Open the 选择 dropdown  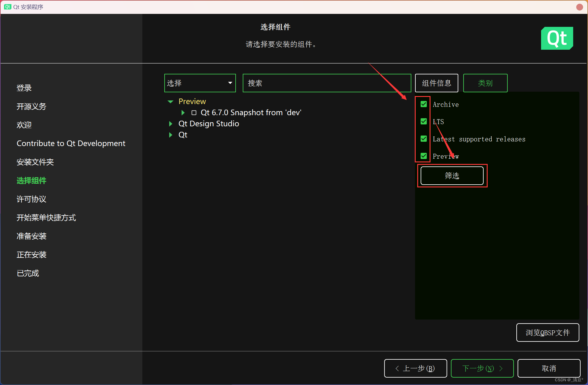coord(200,83)
